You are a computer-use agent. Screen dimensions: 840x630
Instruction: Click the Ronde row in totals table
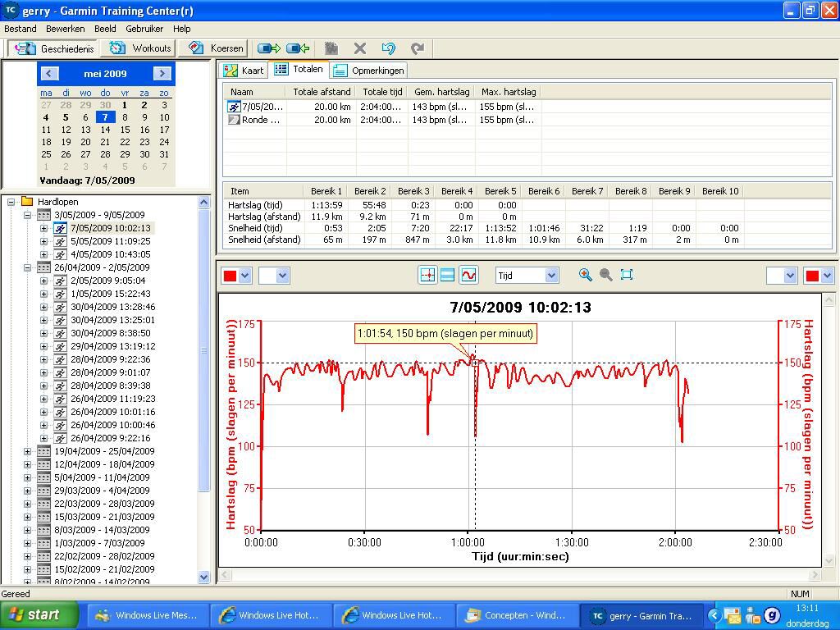[x=384, y=120]
